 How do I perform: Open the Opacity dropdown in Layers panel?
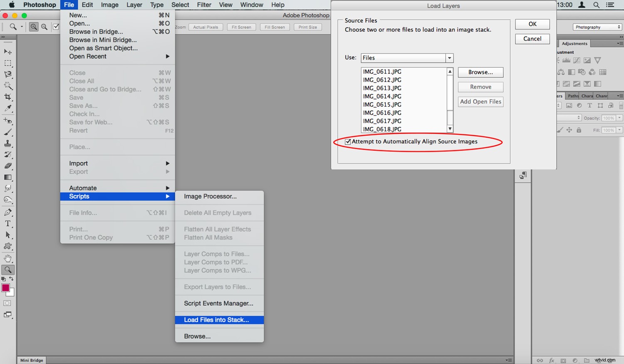(619, 118)
